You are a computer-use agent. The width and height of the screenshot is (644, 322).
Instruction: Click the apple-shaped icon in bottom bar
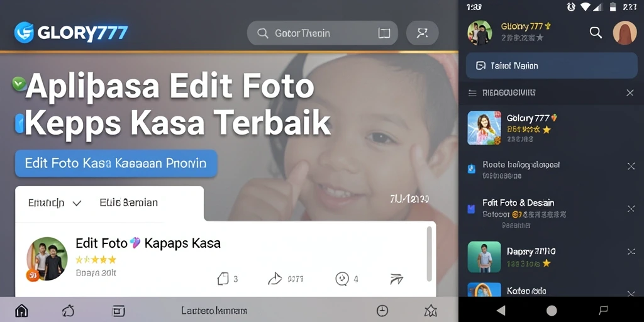pyautogui.click(x=68, y=311)
